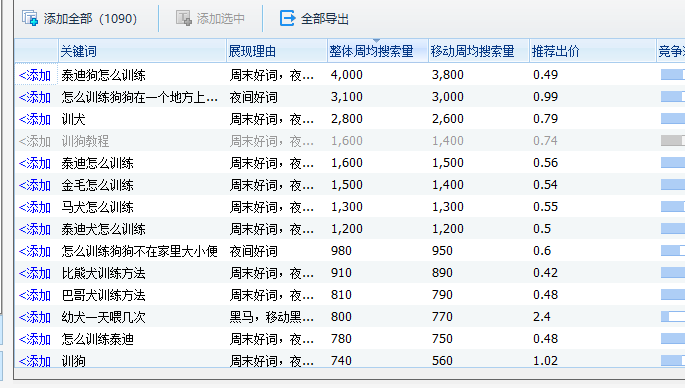The height and width of the screenshot is (388, 685).
Task: Click the 添加选中 icon
Action: (x=183, y=18)
